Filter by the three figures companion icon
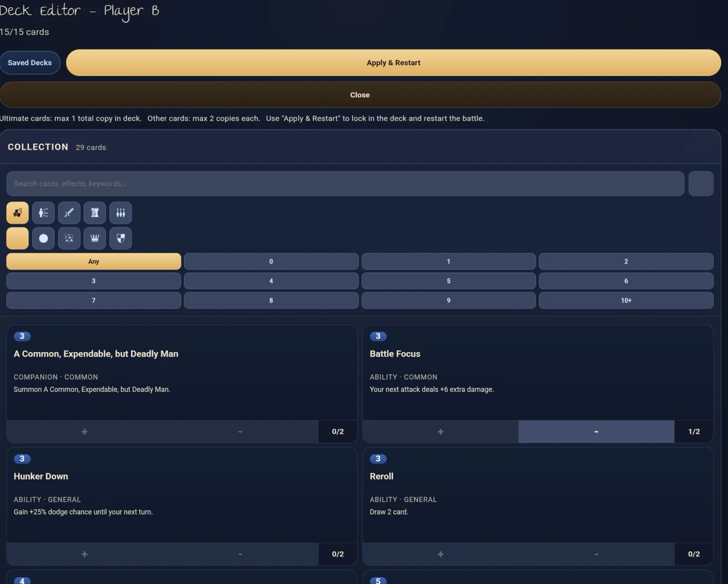 coord(121,213)
